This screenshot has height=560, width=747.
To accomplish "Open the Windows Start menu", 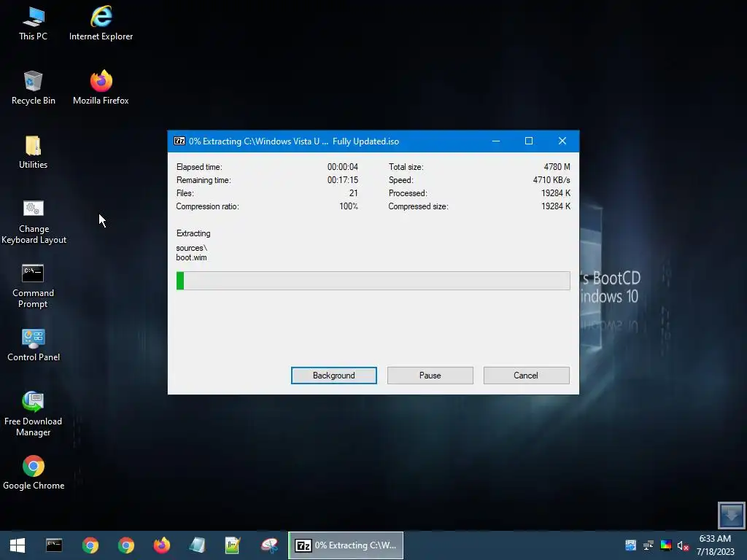I will pos(18,545).
